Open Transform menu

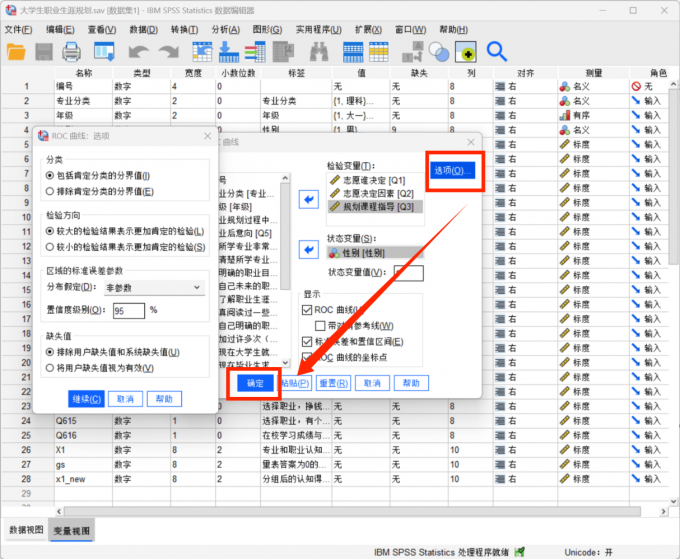pos(185,29)
